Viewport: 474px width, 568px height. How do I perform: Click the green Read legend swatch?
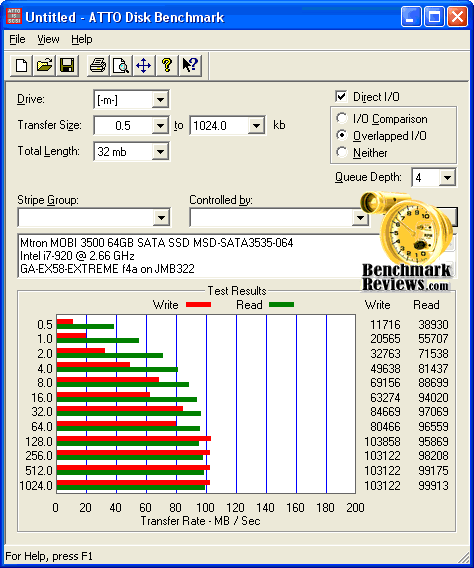coord(281,305)
